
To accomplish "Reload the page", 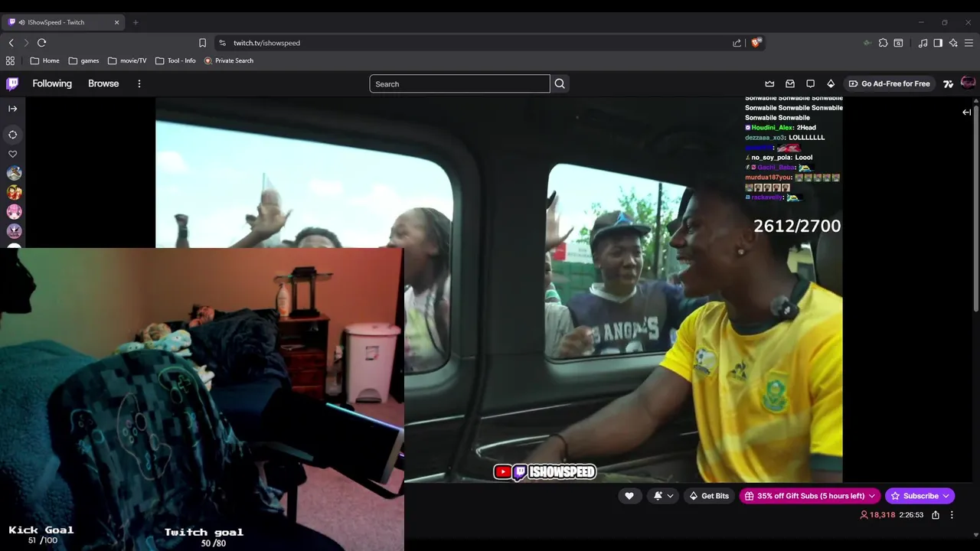I will (x=42, y=43).
